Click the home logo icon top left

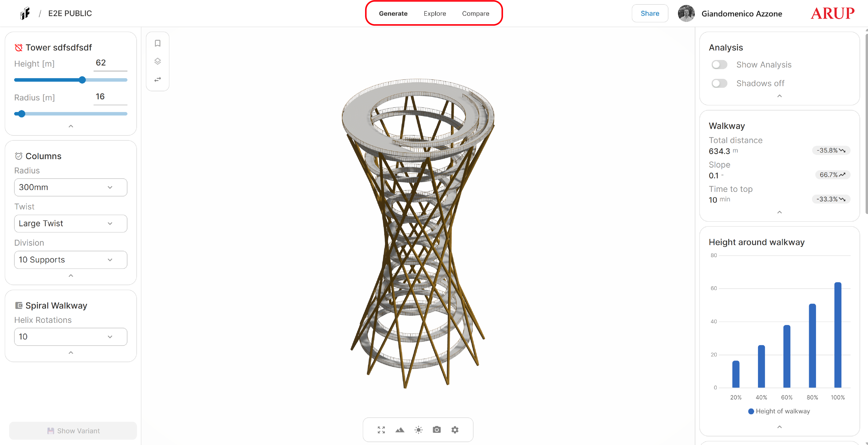25,14
